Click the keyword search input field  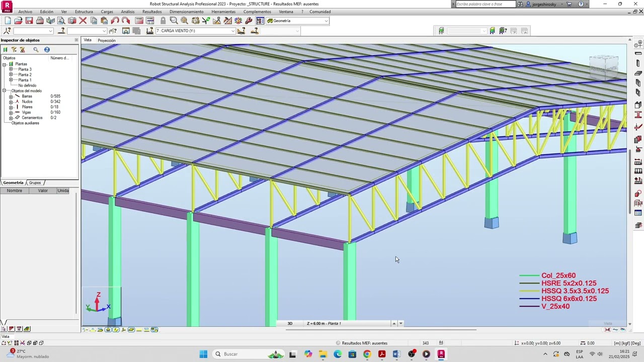tap(486, 4)
